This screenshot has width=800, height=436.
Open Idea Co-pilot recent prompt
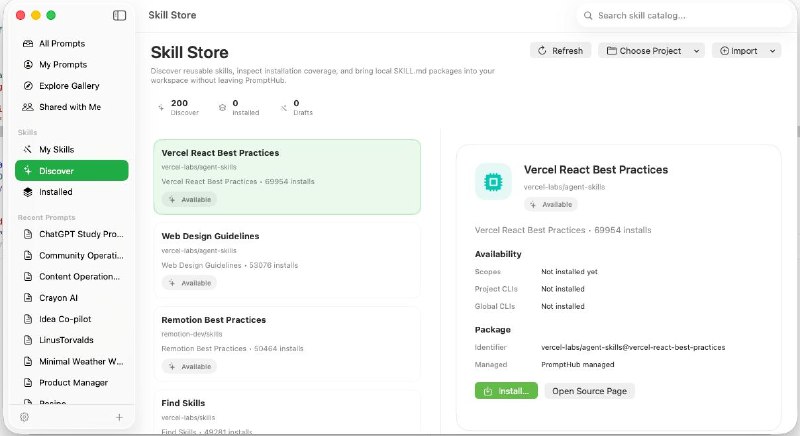71,319
